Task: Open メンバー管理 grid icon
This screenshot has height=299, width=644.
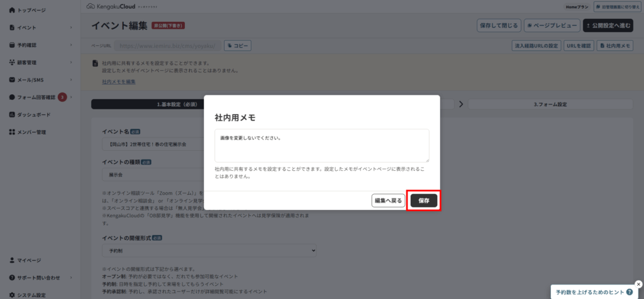Action: (12, 133)
